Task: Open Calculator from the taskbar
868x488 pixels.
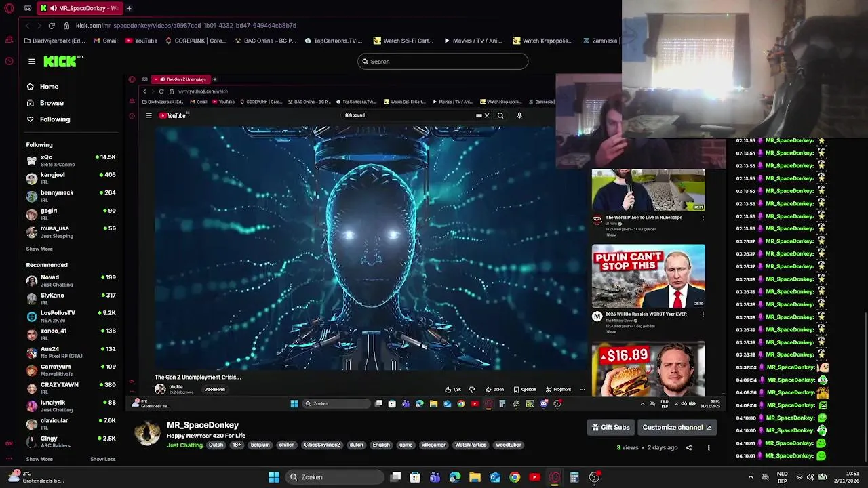Action: point(574,477)
